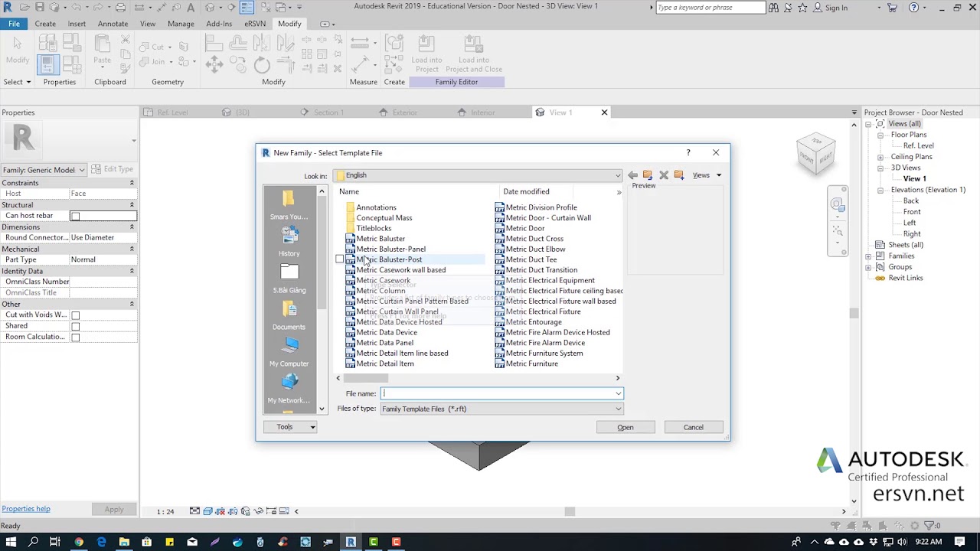Click Sign In in the title bar
This screenshot has height=551, width=980.
tap(836, 8)
